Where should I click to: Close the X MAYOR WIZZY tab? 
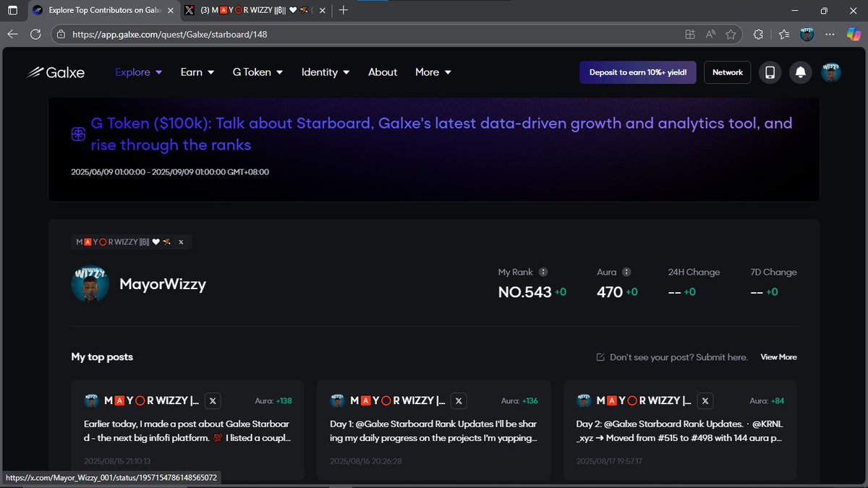click(323, 11)
